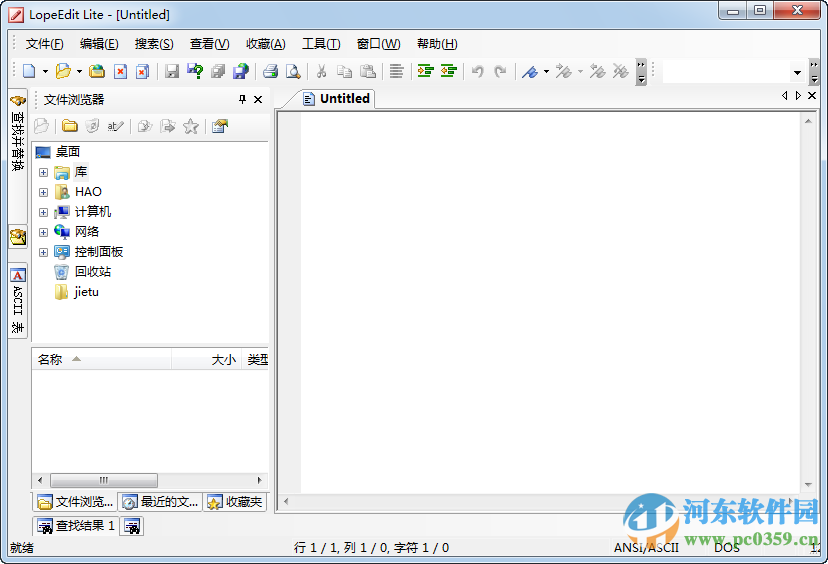Image resolution: width=828 pixels, height=564 pixels.
Task: Click the cut scissors icon
Action: coord(321,71)
